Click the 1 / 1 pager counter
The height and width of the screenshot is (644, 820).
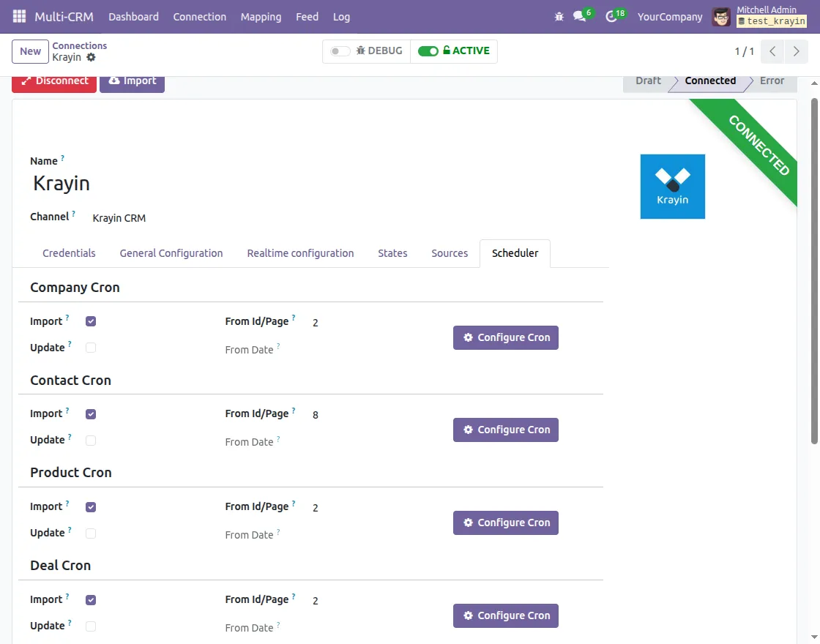click(x=744, y=51)
